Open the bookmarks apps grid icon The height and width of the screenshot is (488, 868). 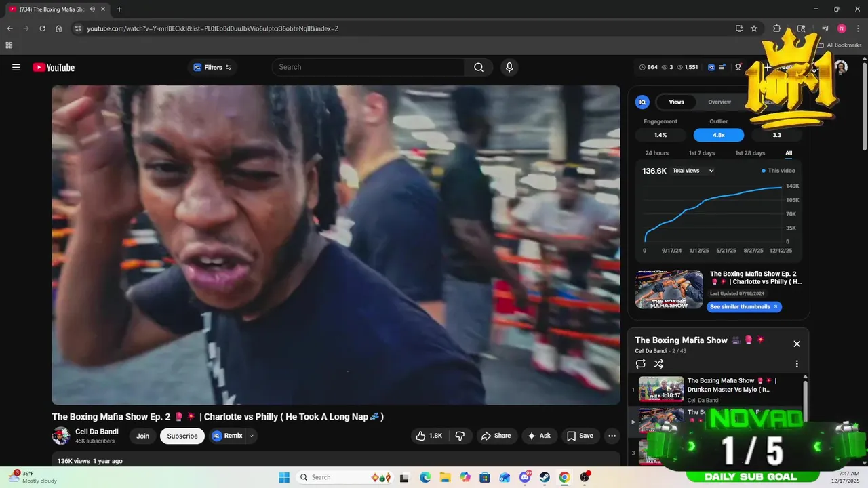[x=9, y=45]
